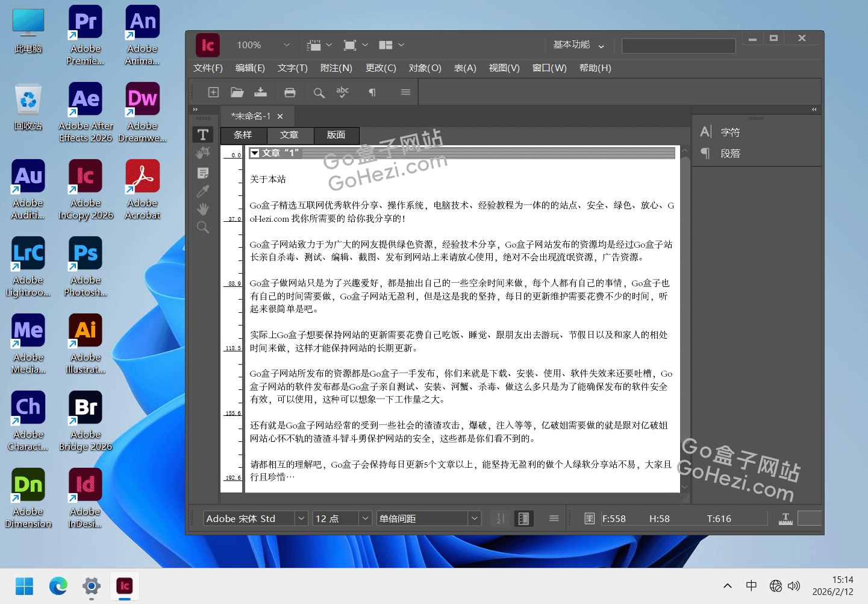Open the Adobe 宋体 Std font dropdown
This screenshot has height=604, width=868.
301,518
